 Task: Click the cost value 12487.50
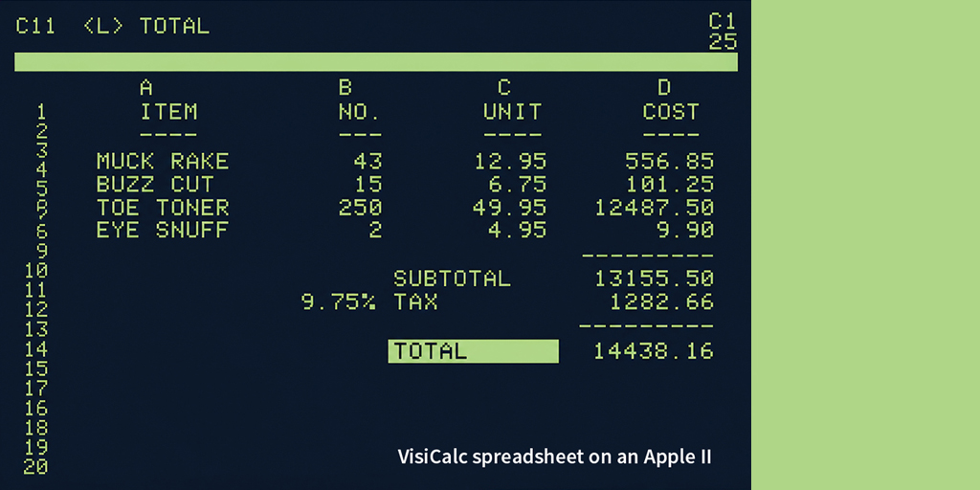click(654, 208)
